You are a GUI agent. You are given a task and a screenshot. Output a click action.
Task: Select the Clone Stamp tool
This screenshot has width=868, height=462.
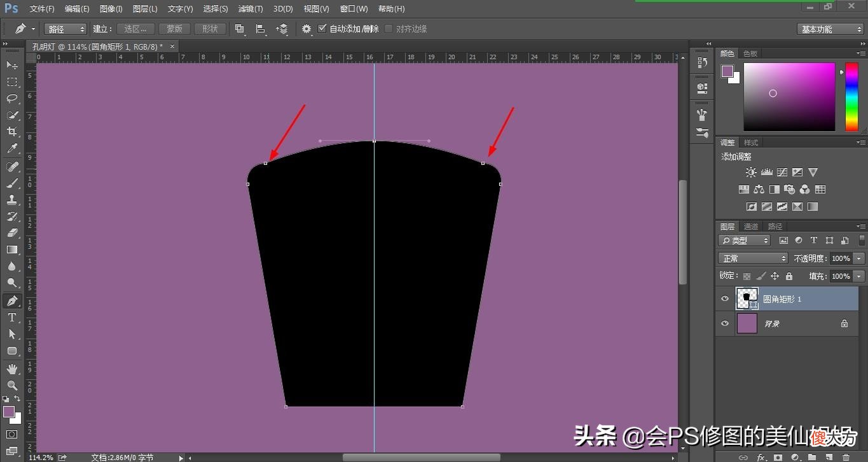12,200
